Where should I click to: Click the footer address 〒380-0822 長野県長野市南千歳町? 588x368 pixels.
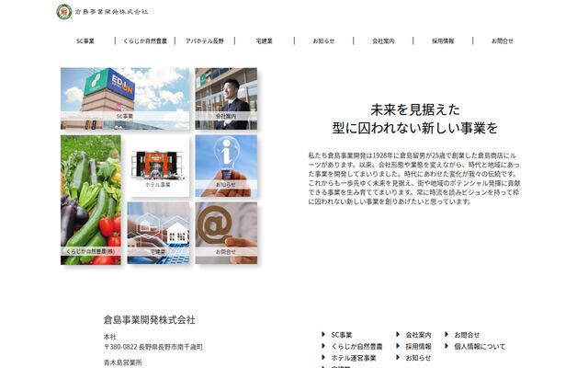[x=153, y=347]
